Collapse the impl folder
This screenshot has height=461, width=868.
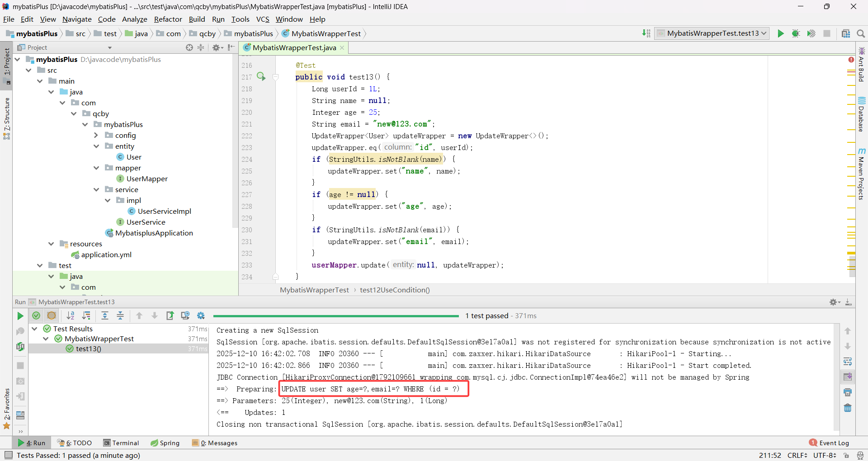pos(107,200)
